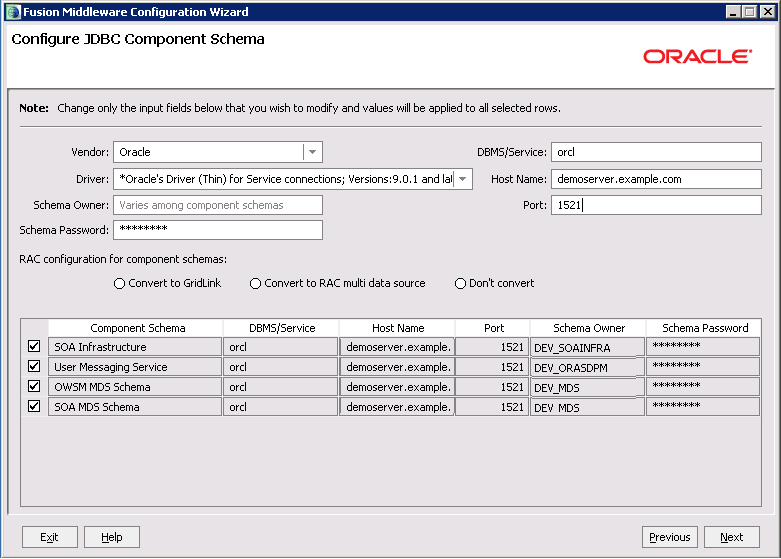Focus the Port input field
This screenshot has height=559, width=781.
(656, 205)
